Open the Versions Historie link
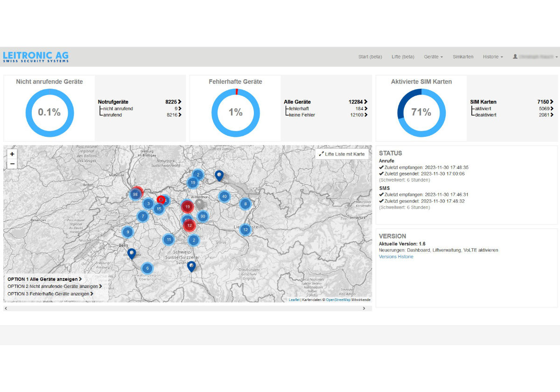The width and height of the screenshot is (560, 392). tap(396, 257)
